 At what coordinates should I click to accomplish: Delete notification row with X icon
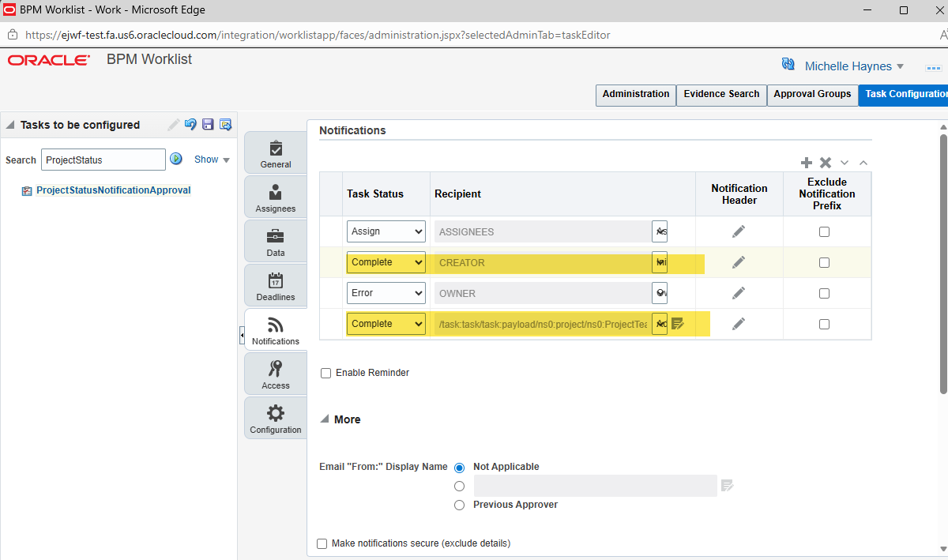826,163
